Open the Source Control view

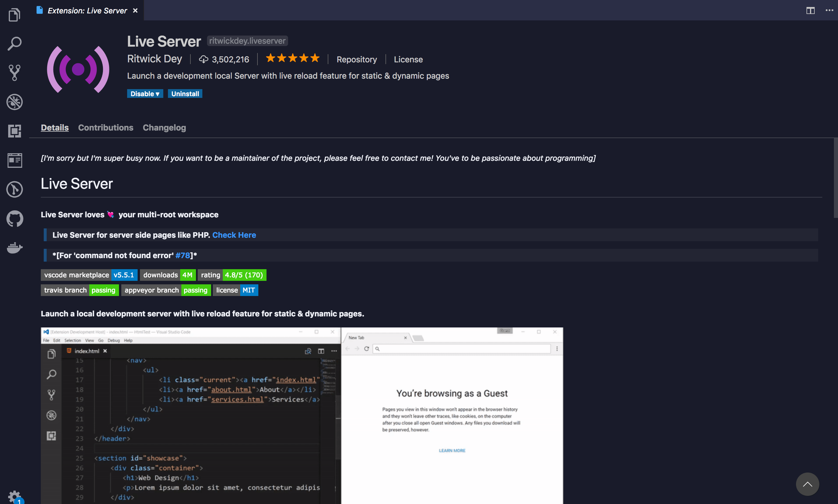click(14, 72)
